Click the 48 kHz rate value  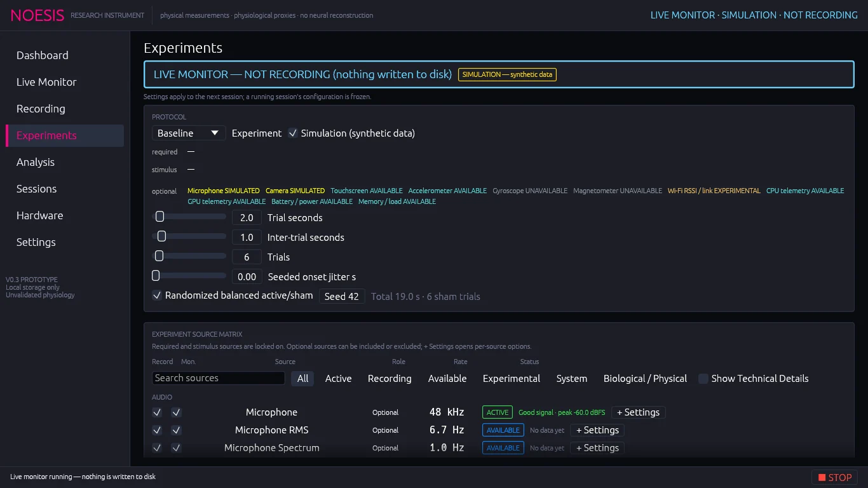tap(447, 412)
